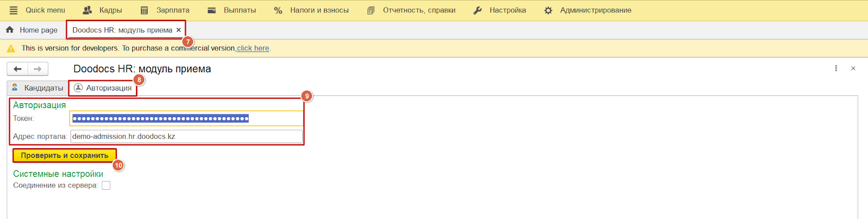Toggle the Соединение из сервера checkbox

tap(106, 185)
